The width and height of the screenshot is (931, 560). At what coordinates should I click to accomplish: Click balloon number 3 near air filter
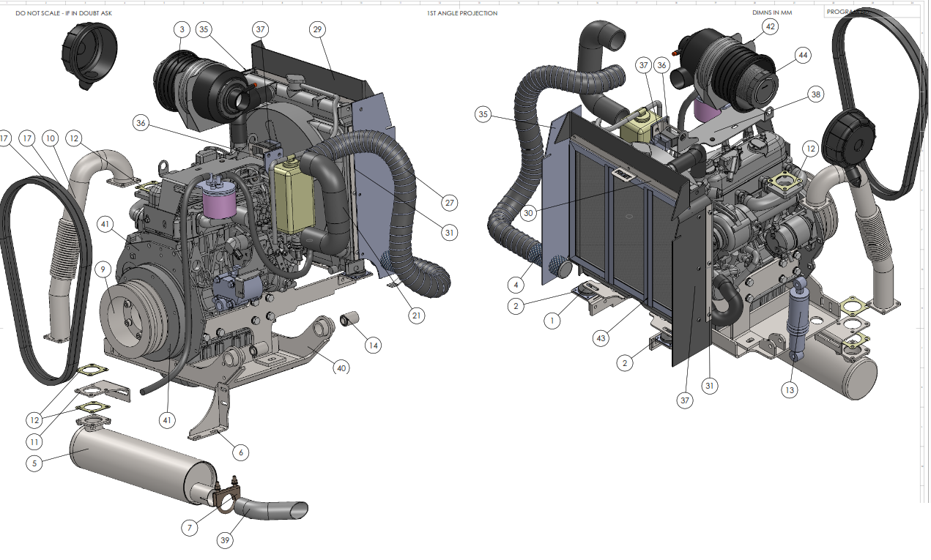[182, 30]
